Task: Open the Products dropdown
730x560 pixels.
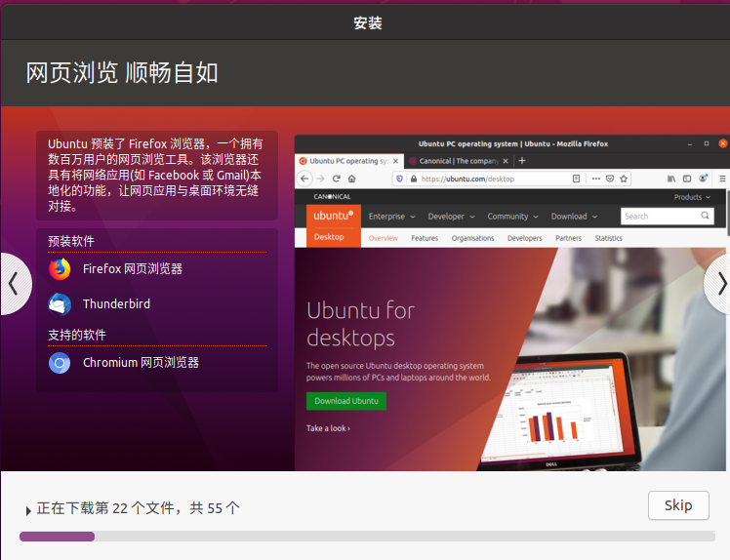Action: pos(692,197)
